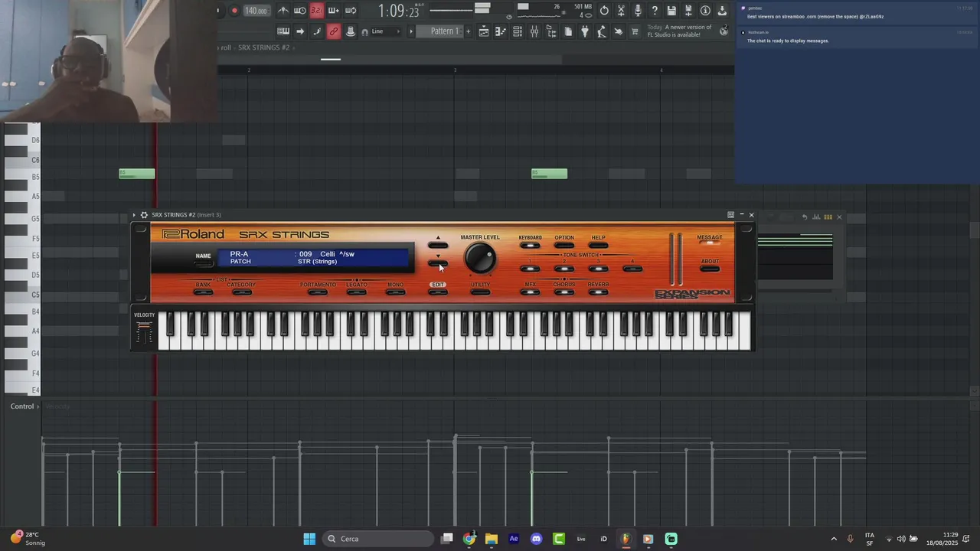Open the Plugin picker plug icon
The height and width of the screenshot is (551, 980).
point(585,31)
